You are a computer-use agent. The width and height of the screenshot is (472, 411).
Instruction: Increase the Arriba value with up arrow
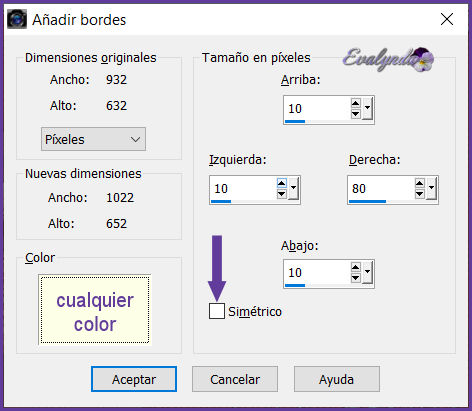point(356,103)
